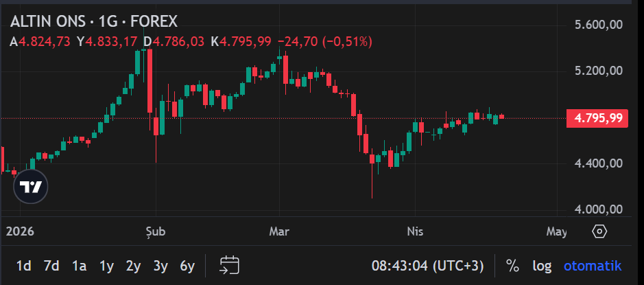Open the timezone menu showing UTC+3
The height and width of the screenshot is (285, 644).
coord(428,265)
